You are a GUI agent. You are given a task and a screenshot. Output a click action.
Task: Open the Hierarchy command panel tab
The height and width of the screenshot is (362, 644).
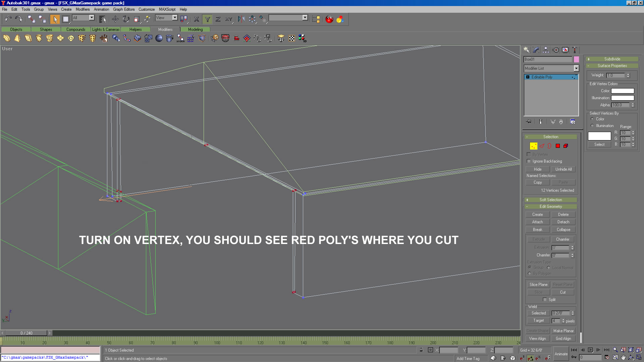pos(546,50)
